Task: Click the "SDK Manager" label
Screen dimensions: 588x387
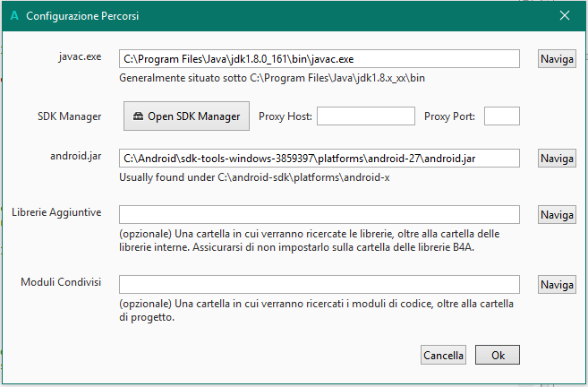Action: 70,116
